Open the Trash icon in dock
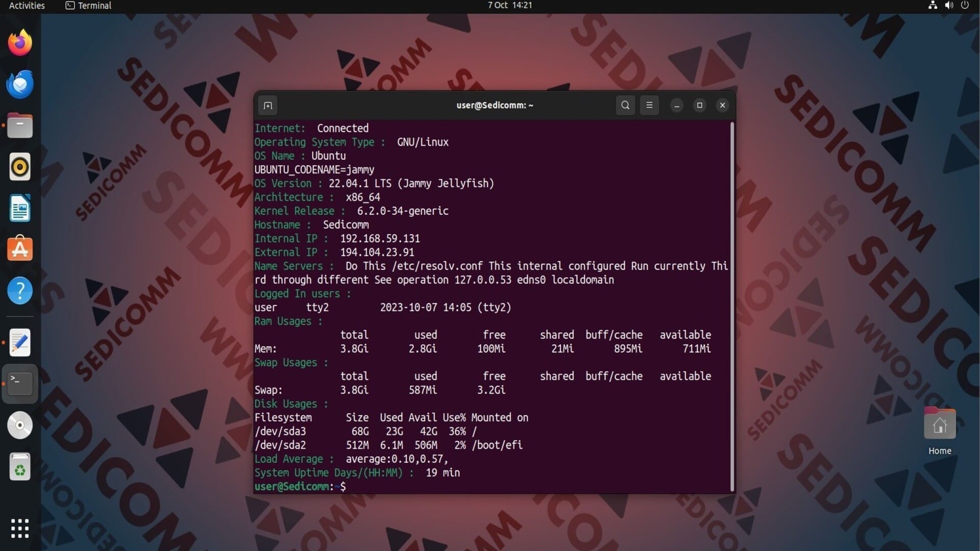Screen dimensions: 980x551 tap(20, 467)
